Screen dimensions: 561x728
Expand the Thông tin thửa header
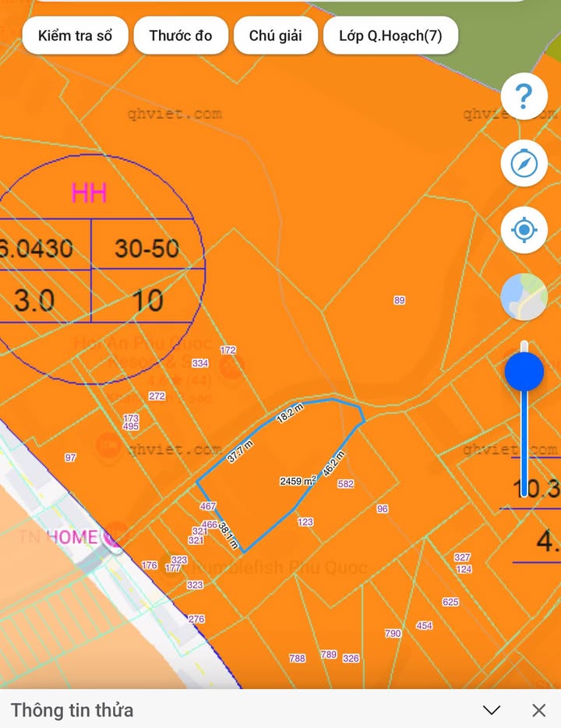72,710
